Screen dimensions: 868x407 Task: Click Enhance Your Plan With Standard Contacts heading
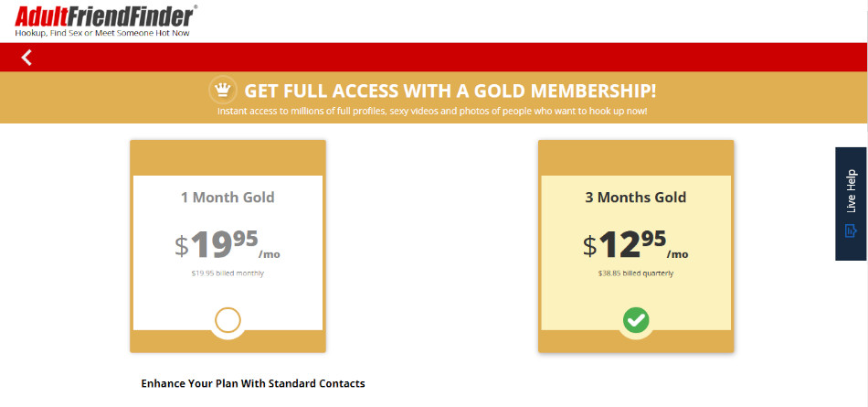coord(253,383)
